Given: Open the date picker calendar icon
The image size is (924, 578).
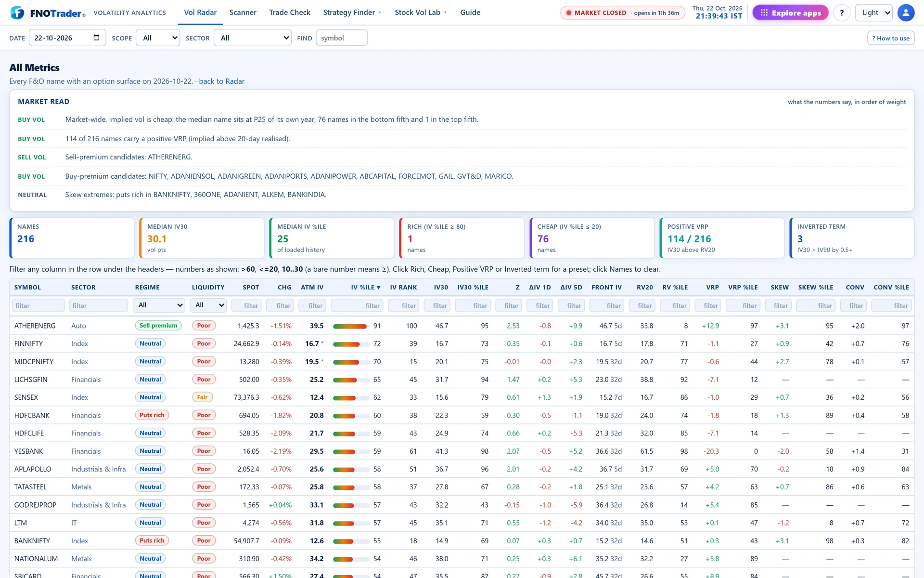Looking at the screenshot, I should click(x=96, y=38).
